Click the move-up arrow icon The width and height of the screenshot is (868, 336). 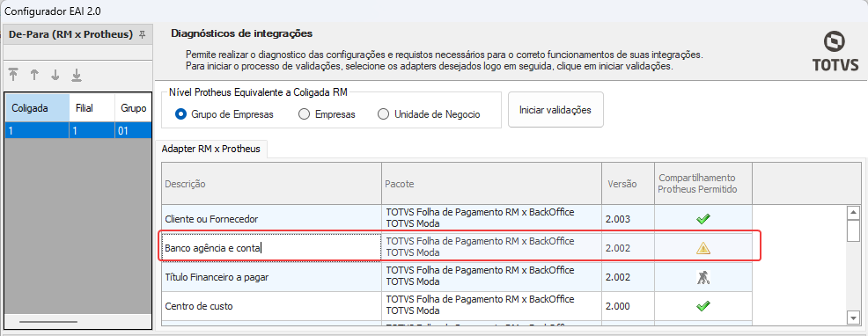pos(34,76)
